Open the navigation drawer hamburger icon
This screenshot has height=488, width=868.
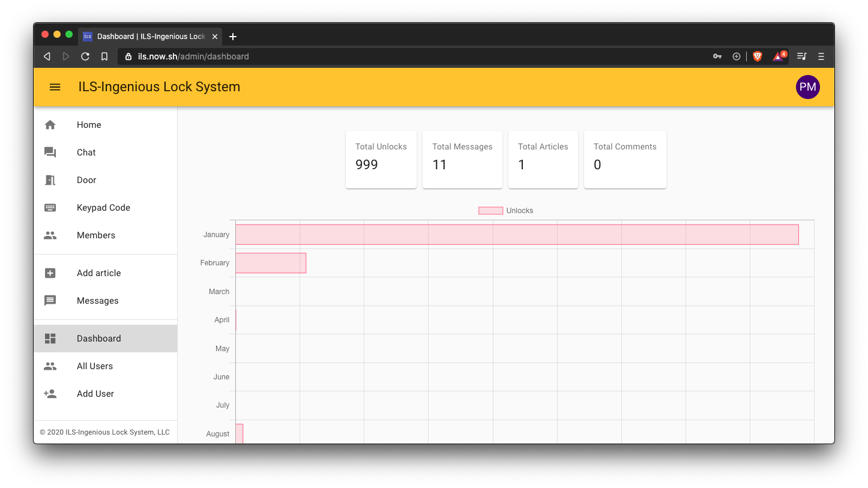55,87
